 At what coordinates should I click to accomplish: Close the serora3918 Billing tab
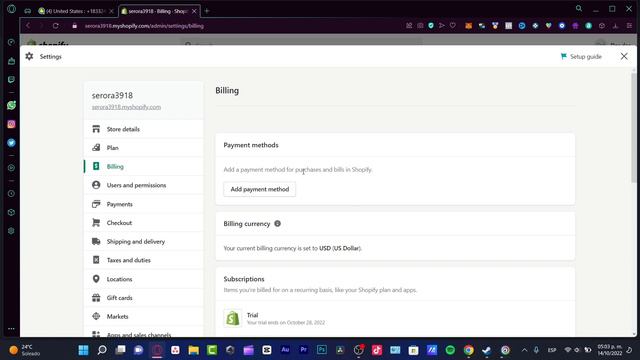[x=194, y=11]
